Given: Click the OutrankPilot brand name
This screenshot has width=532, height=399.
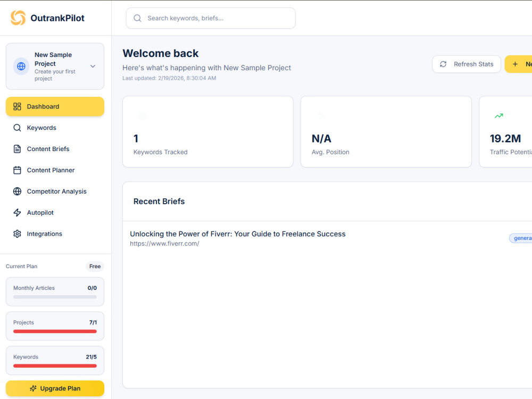Looking at the screenshot, I should tap(57, 18).
